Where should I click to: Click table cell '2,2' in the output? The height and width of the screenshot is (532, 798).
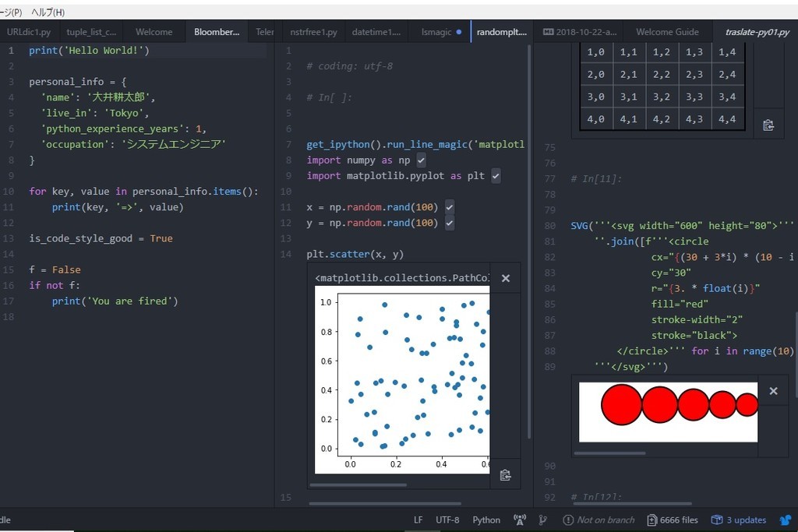tap(661, 74)
